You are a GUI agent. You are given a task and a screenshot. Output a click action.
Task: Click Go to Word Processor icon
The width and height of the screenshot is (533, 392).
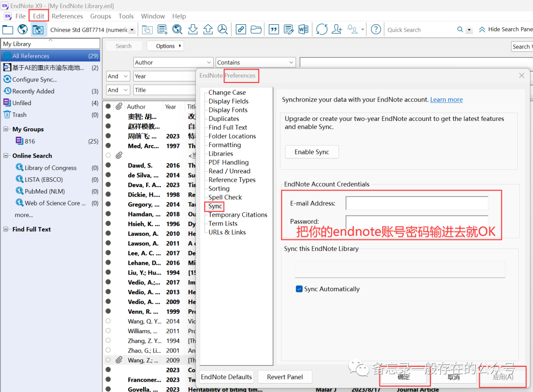tap(303, 30)
